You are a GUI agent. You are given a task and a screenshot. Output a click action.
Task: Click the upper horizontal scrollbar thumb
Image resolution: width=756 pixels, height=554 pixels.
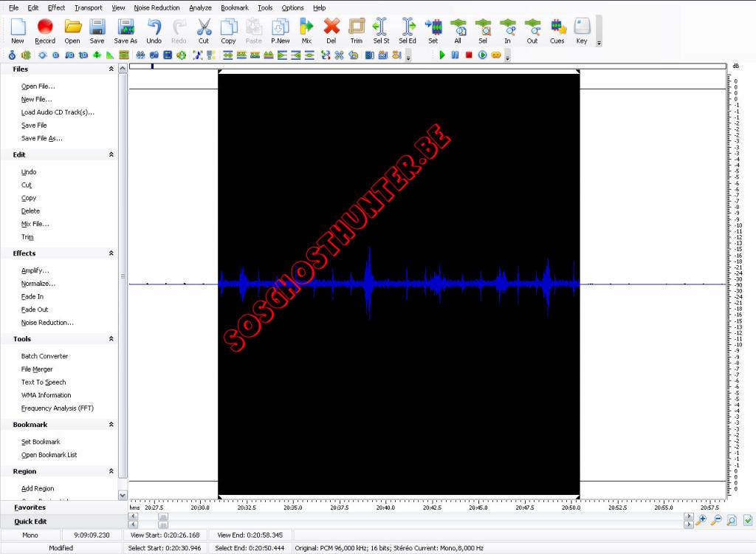(x=163, y=516)
